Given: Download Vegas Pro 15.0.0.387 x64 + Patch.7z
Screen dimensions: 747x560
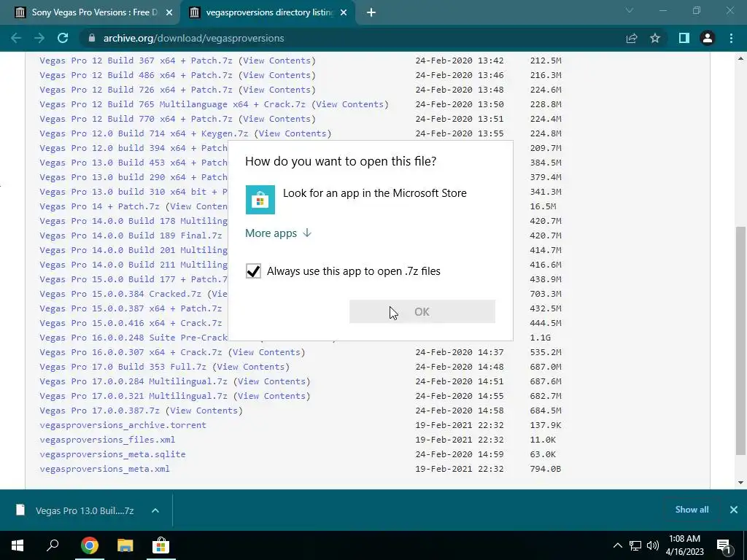Looking at the screenshot, I should click(x=131, y=308).
